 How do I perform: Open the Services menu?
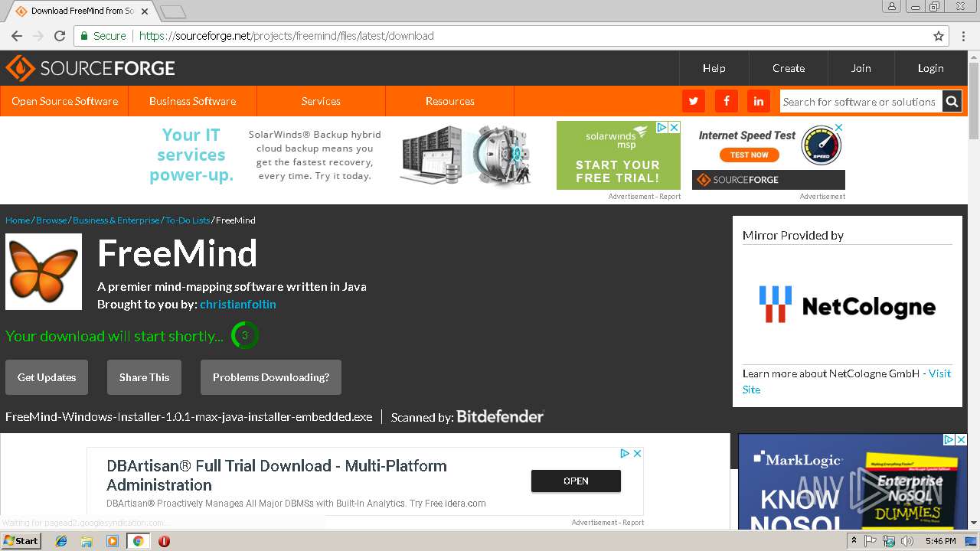coord(321,101)
